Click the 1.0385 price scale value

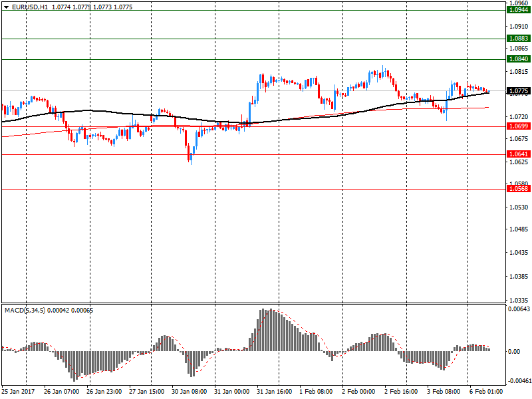[x=519, y=277]
